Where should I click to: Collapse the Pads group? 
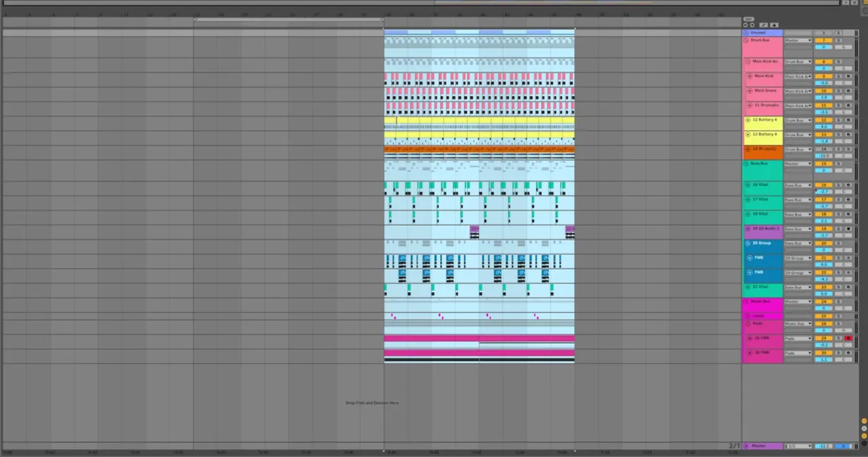(748, 323)
